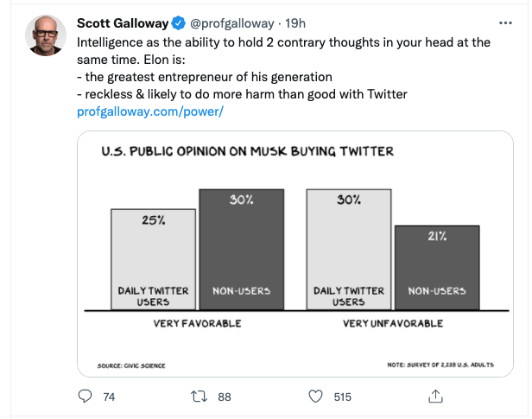Viewport: 532px width, 419px height.
Task: Click the 74 replies count
Action: [x=109, y=397]
